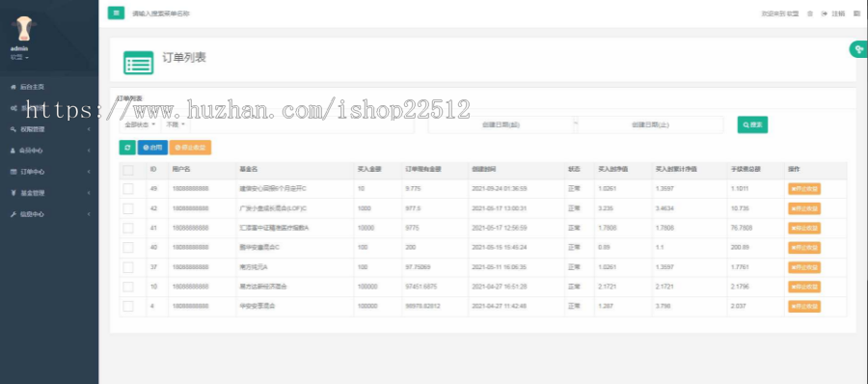Image resolution: width=868 pixels, height=384 pixels.
Task: Click the 用户名 column header
Action: click(x=181, y=169)
